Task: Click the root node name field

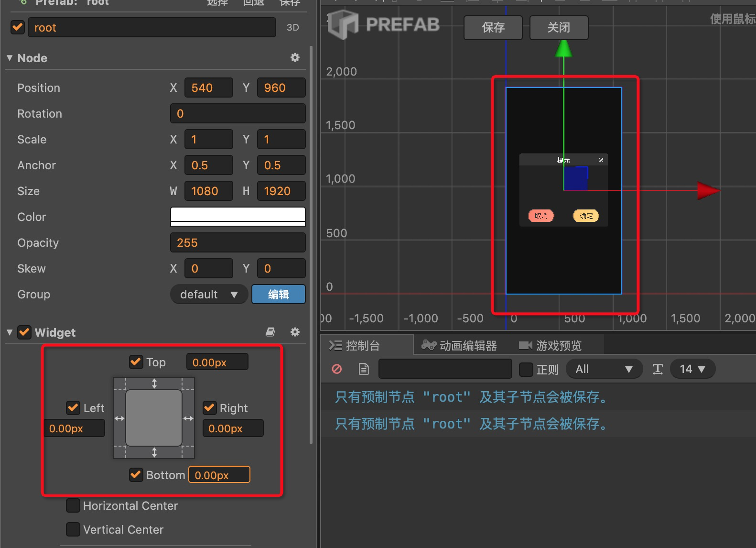Action: click(152, 27)
